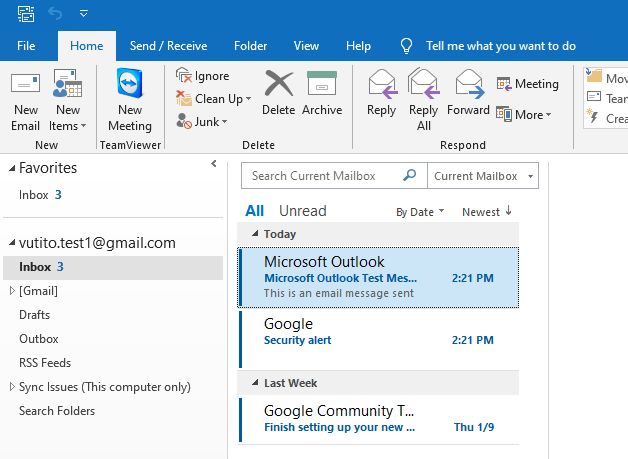The height and width of the screenshot is (459, 628).
Task: Open the New Items dropdown
Action: click(x=67, y=100)
